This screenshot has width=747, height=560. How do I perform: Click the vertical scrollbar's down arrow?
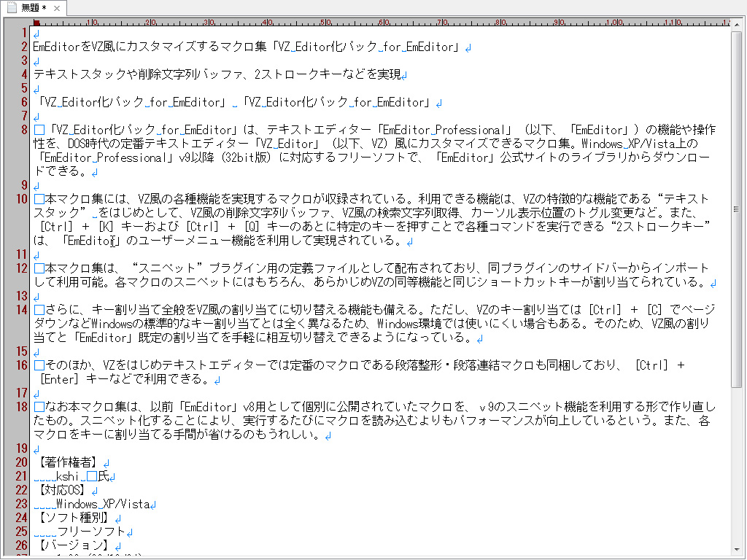point(736,548)
